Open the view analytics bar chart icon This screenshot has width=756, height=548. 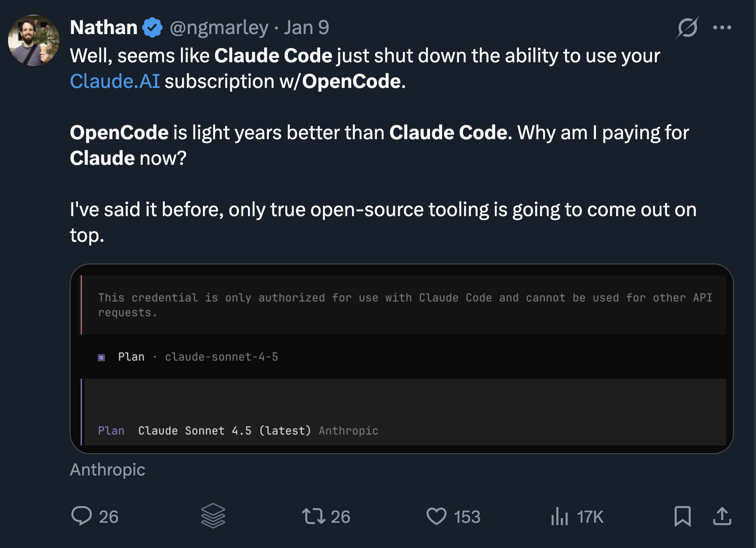559,516
